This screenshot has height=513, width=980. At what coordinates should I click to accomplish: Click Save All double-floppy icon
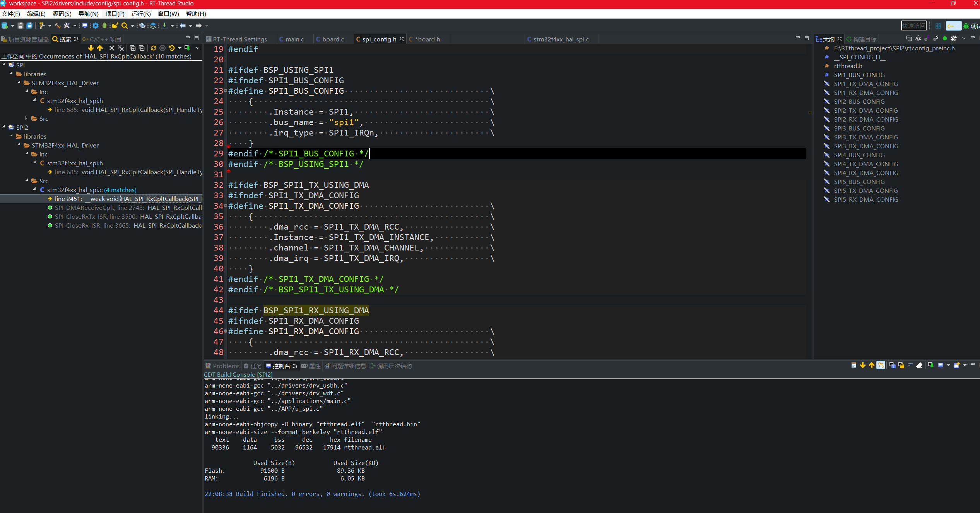pos(29,26)
